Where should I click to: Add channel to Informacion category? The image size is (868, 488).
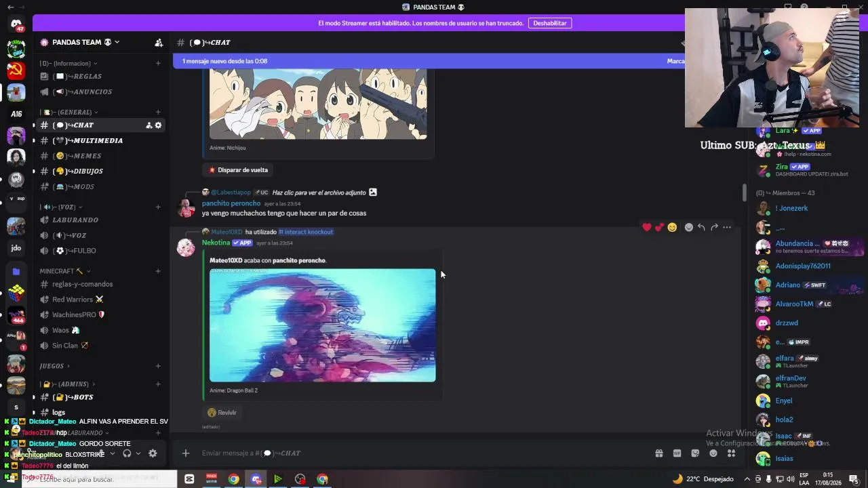(x=158, y=64)
